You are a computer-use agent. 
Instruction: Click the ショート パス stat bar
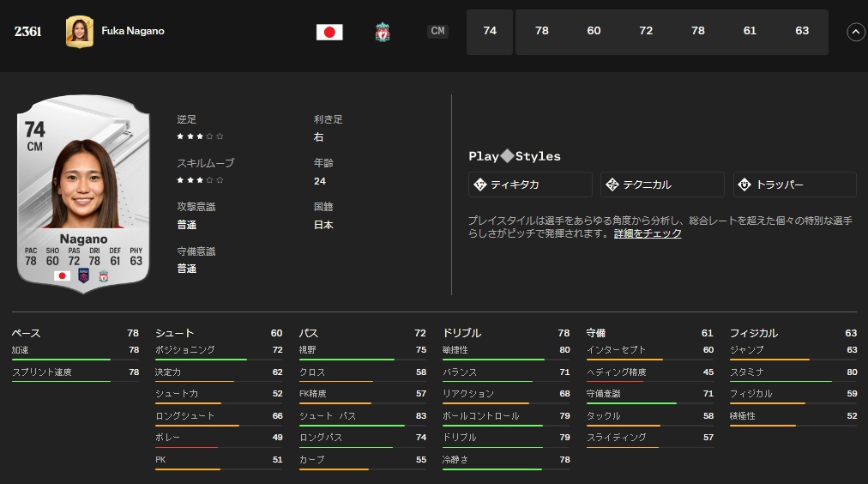click(352, 426)
